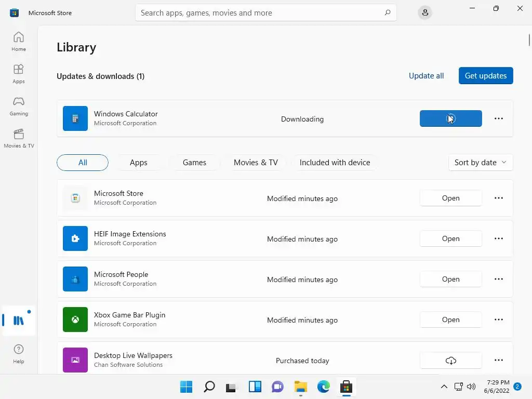Click the network icon in system tray

click(x=458, y=387)
